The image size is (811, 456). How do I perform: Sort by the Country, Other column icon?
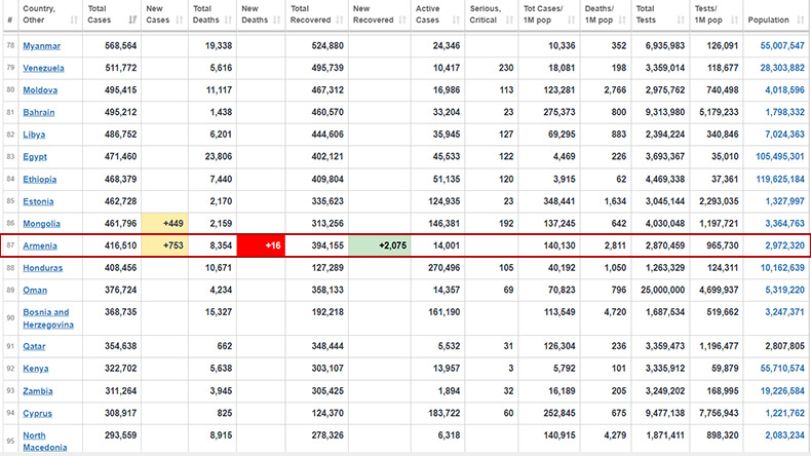point(74,20)
